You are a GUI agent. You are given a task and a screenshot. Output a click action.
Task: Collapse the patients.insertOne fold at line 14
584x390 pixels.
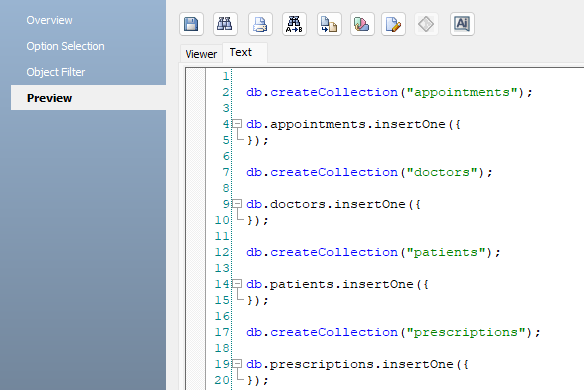point(237,284)
